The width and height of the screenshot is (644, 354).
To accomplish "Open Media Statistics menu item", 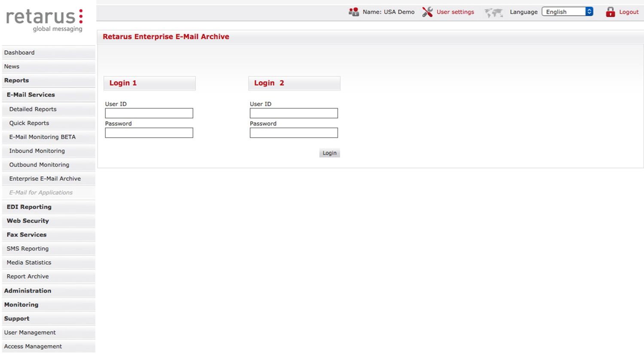I will coord(49,263).
